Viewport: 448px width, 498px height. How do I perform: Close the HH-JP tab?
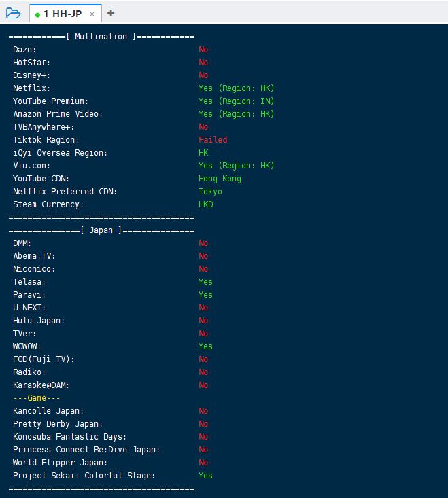[x=92, y=14]
